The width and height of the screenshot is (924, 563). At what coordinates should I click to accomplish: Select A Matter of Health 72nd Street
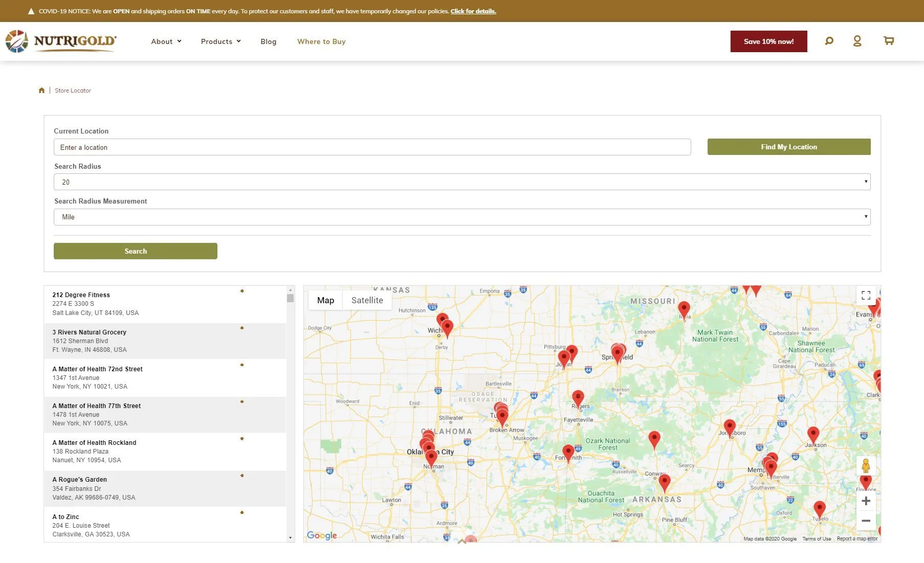[165, 377]
